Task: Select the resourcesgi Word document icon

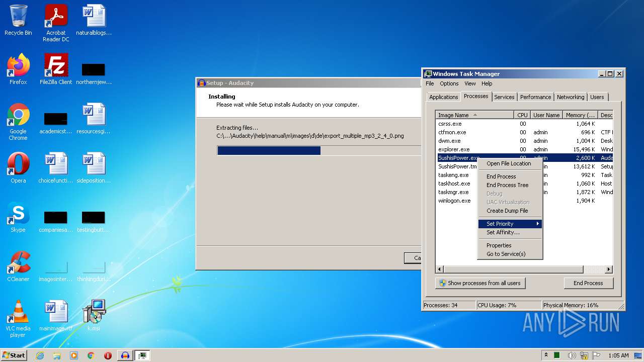Action: pyautogui.click(x=94, y=119)
